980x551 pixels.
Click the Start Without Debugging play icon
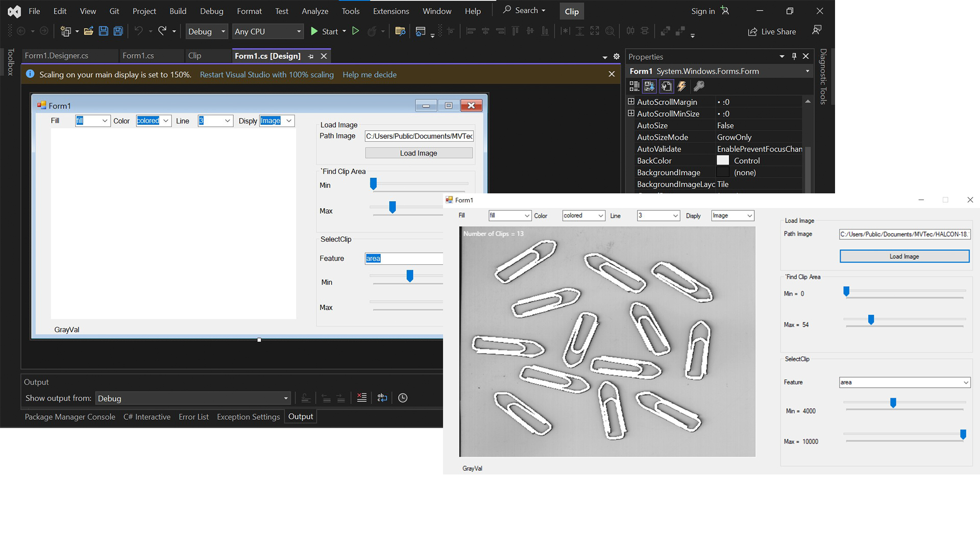point(356,31)
